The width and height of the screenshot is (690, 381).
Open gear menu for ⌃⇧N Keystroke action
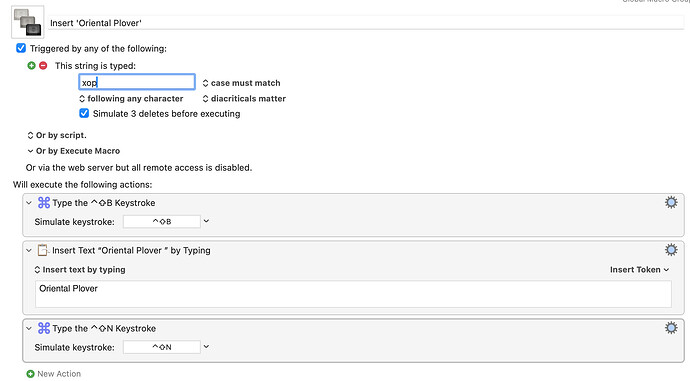671,328
